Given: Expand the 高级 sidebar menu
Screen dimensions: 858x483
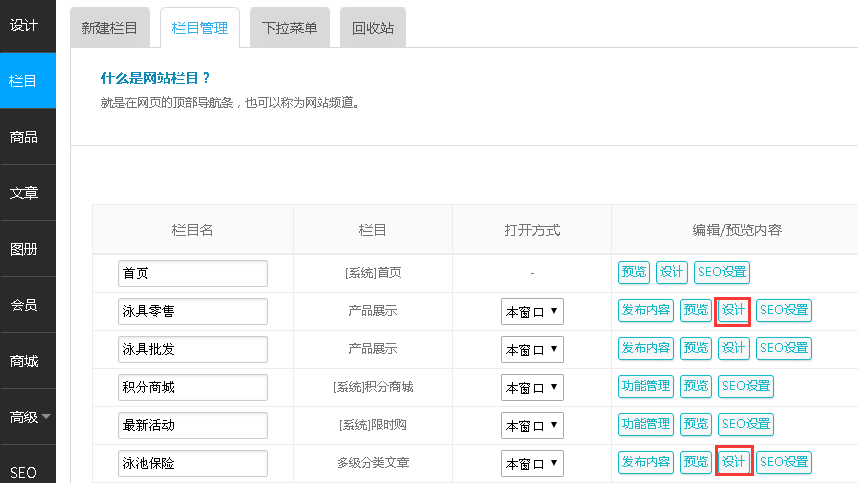Looking at the screenshot, I should click(x=28, y=416).
